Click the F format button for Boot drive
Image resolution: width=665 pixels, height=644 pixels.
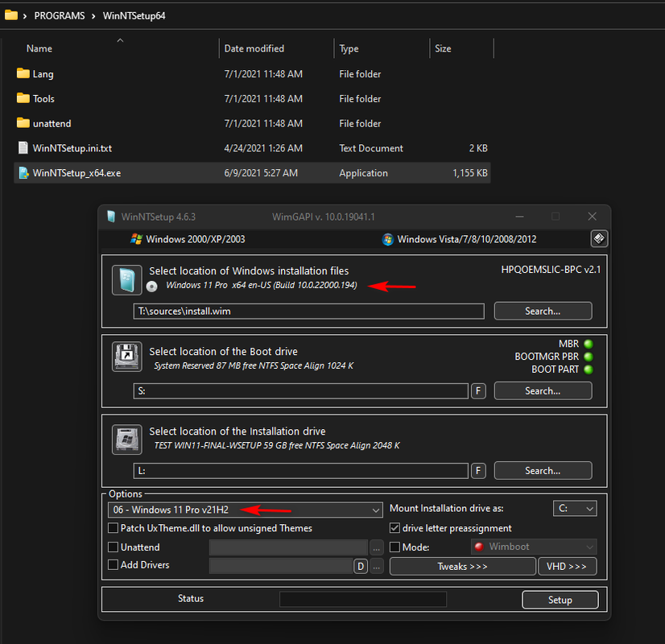pos(478,391)
